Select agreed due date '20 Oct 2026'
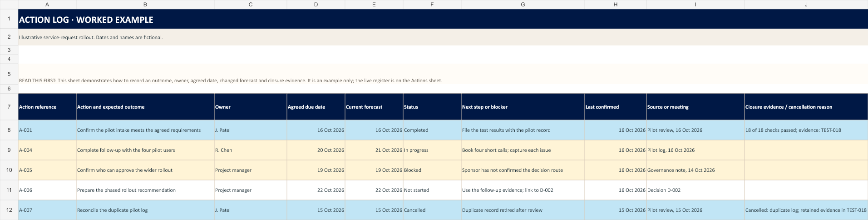This screenshot has width=868, height=220. click(x=316, y=150)
